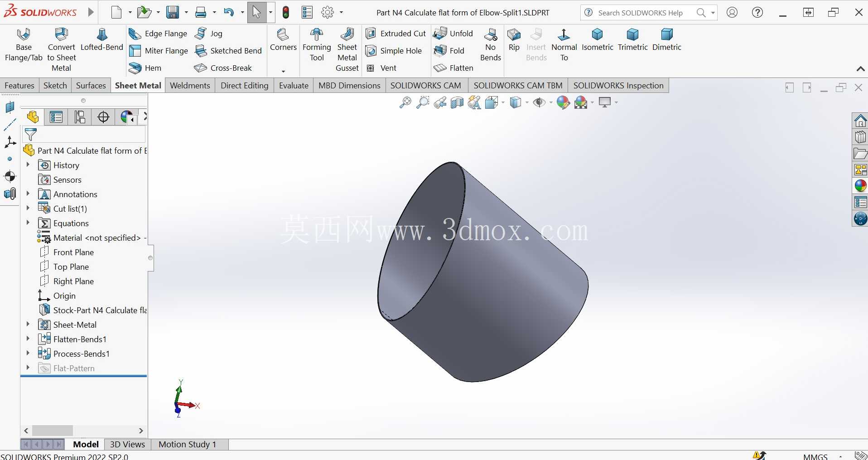Open the DisplayManager tab icon

(x=127, y=117)
